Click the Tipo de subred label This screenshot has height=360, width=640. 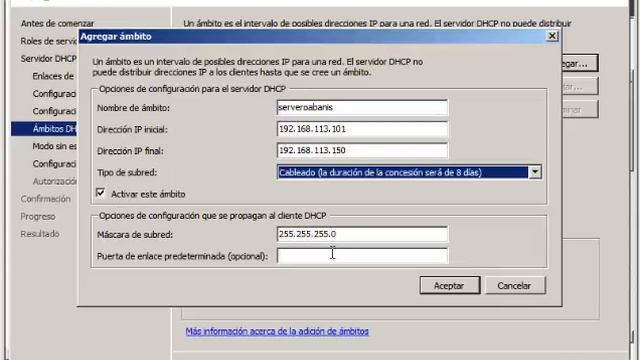(127, 172)
